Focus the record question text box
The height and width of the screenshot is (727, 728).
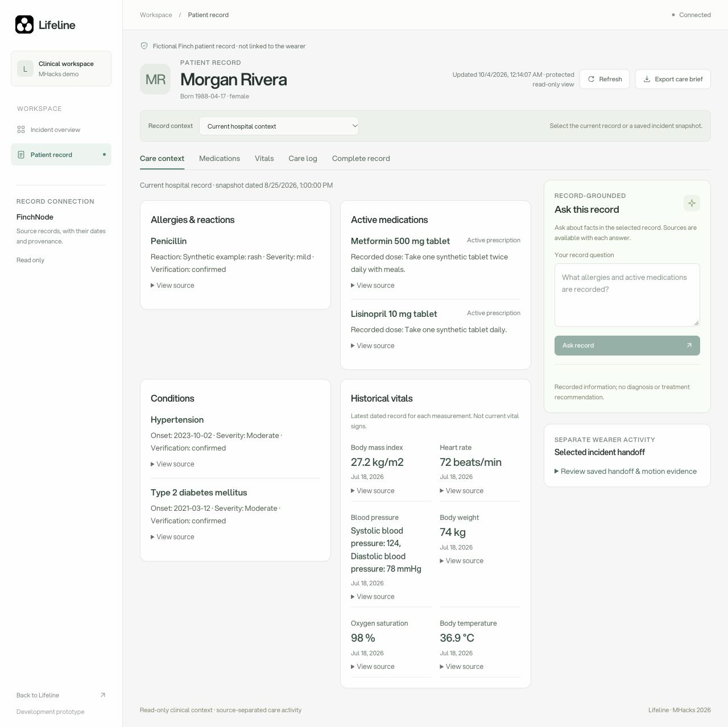pyautogui.click(x=627, y=295)
